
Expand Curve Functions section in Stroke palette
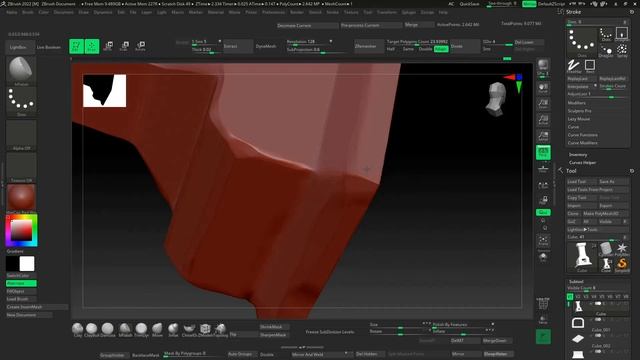click(x=582, y=135)
